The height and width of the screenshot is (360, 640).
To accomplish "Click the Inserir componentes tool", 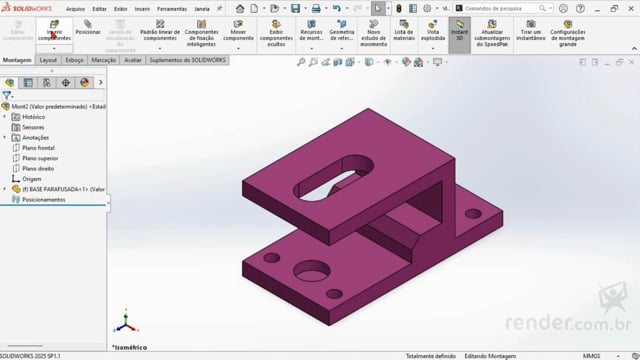I will (x=54, y=30).
